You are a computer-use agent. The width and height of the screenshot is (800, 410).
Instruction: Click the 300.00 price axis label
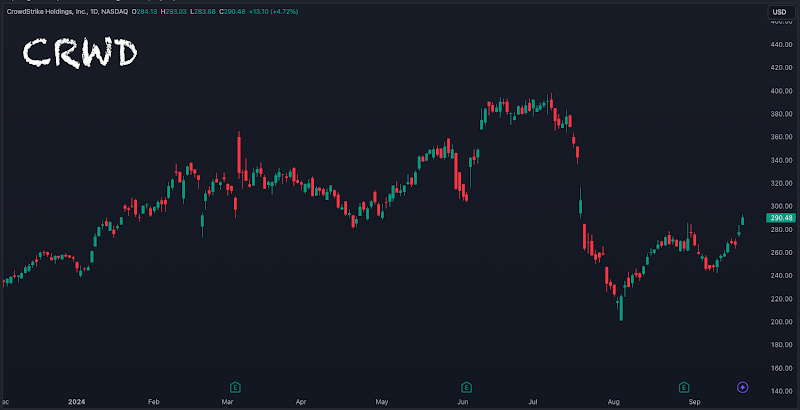click(782, 206)
